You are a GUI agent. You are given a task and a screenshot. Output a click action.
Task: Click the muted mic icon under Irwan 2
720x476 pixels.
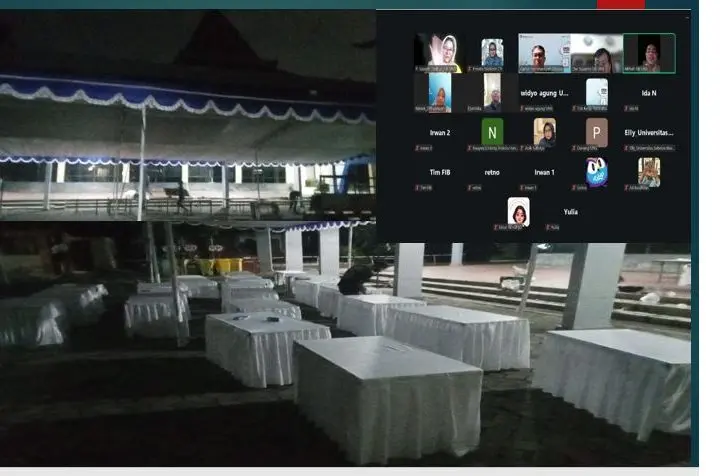[417, 148]
